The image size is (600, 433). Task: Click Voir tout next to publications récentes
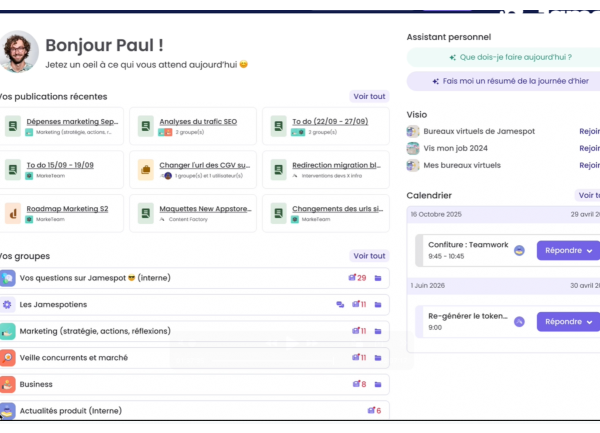tap(368, 97)
